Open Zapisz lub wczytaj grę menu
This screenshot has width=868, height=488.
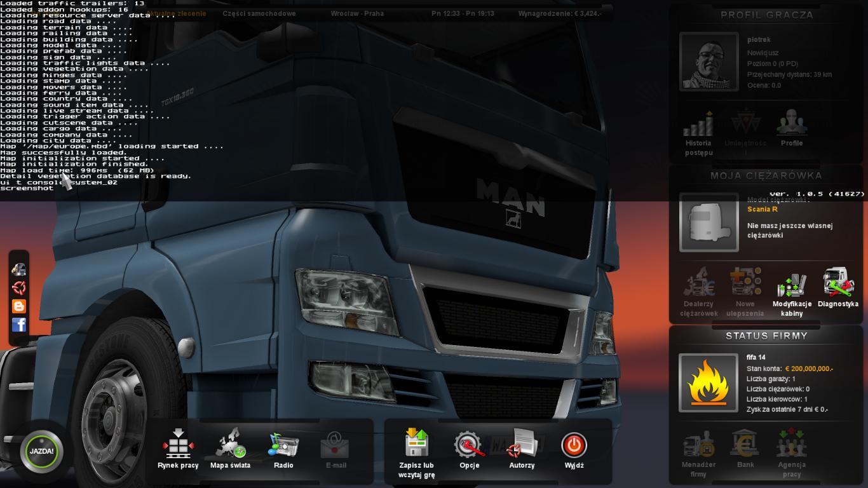tap(417, 444)
